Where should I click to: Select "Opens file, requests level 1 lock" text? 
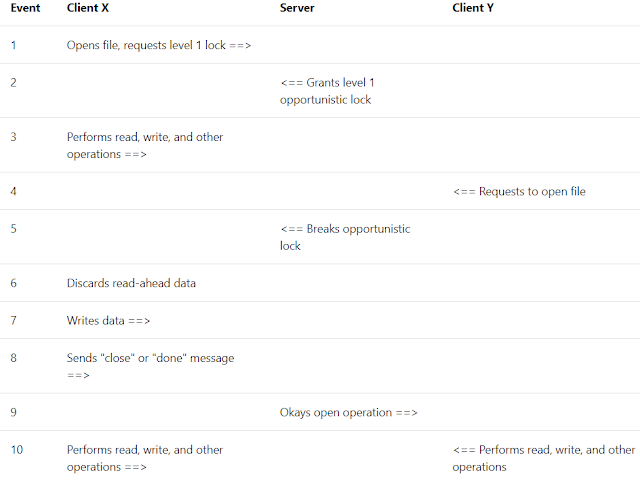click(x=158, y=45)
